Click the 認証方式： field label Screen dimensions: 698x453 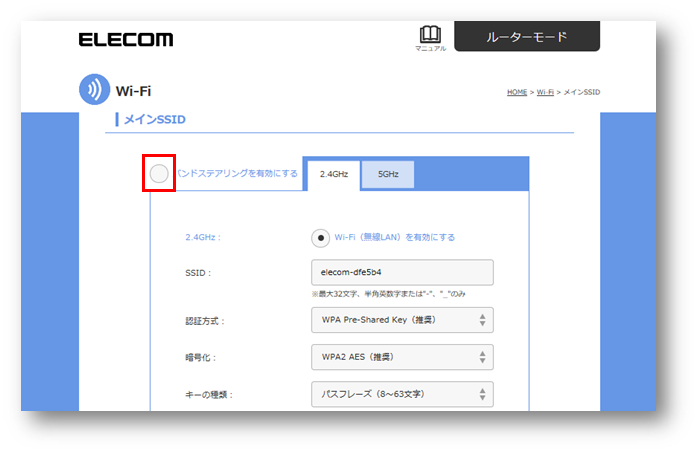[205, 321]
